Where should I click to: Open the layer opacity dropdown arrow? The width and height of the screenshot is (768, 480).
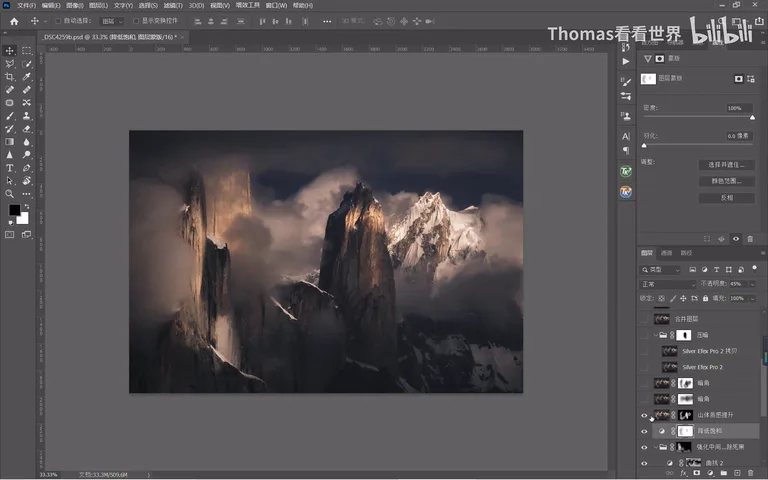click(x=752, y=284)
